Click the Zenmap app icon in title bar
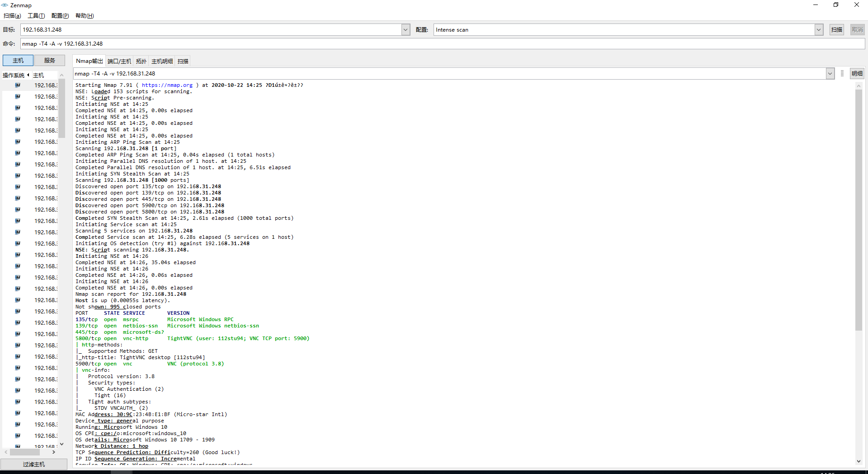The height and width of the screenshot is (474, 868). [x=5, y=5]
